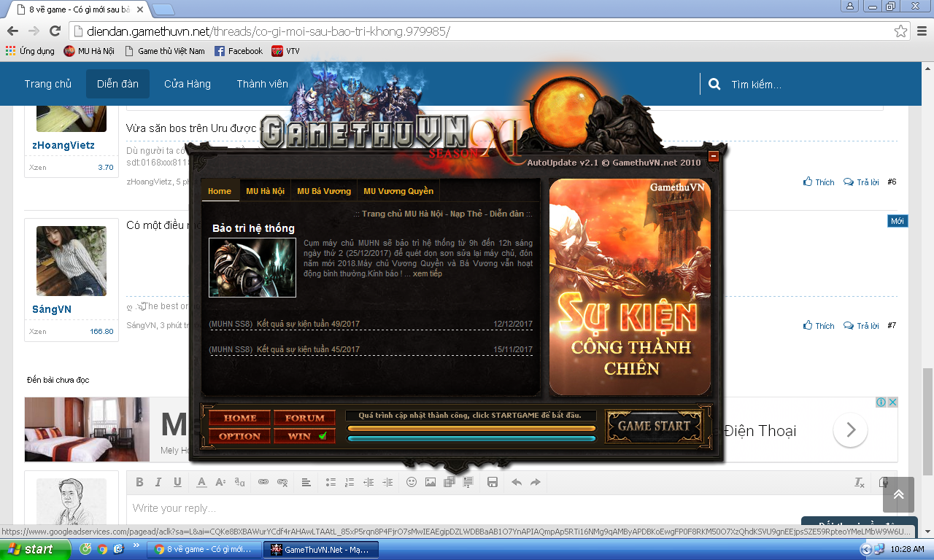
Task: Toggle bold formatting in reply editor
Action: 139,482
